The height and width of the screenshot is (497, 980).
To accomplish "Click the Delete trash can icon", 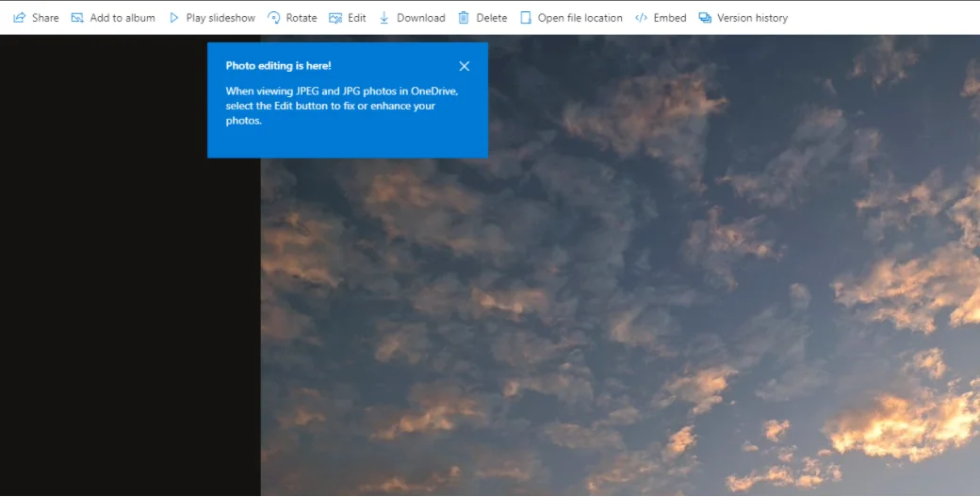I will point(464,18).
